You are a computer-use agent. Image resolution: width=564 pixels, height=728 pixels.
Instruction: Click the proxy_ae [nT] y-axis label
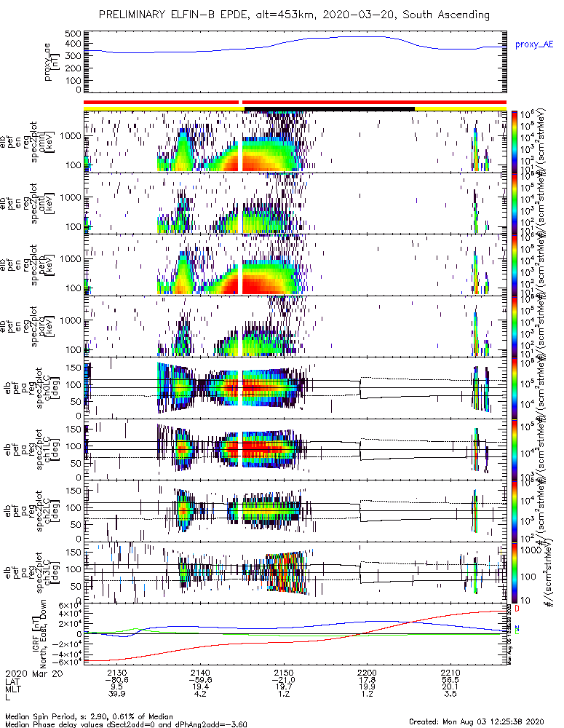[x=51, y=62]
